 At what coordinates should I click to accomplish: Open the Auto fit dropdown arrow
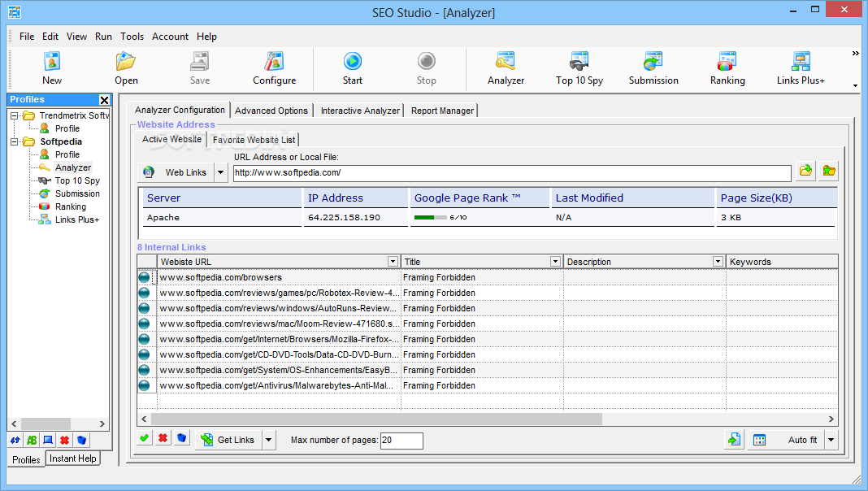click(831, 440)
